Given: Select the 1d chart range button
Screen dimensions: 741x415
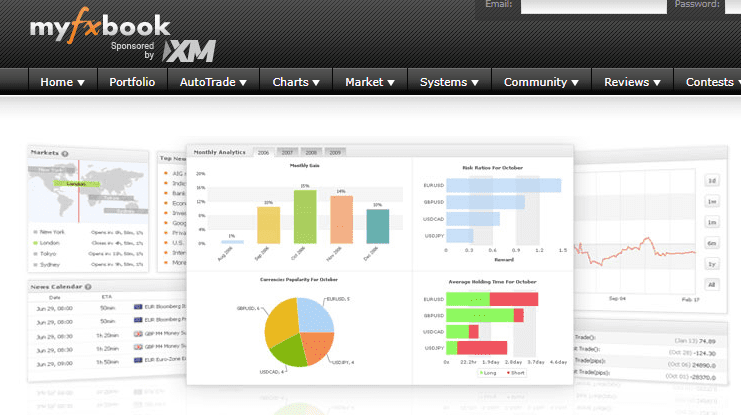Looking at the screenshot, I should click(712, 181).
